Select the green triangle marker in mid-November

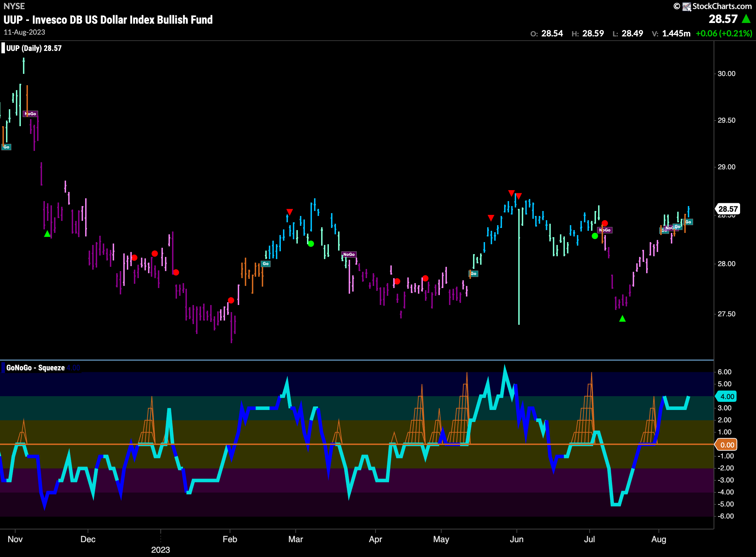pos(47,234)
